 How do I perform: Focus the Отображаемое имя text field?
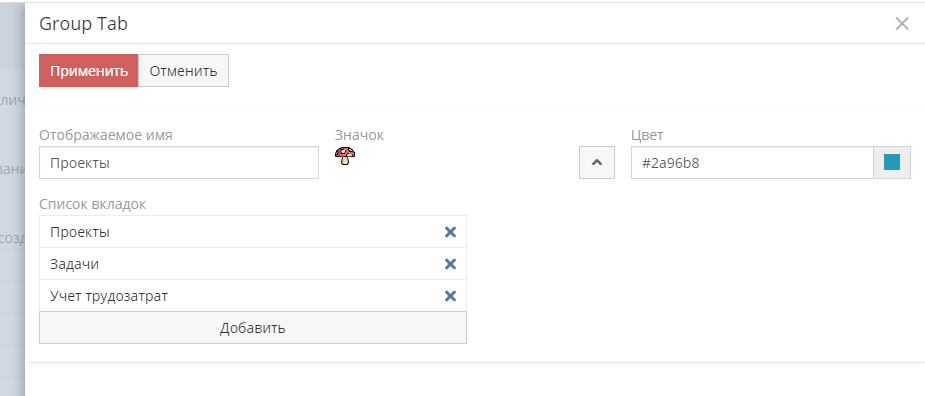click(179, 162)
